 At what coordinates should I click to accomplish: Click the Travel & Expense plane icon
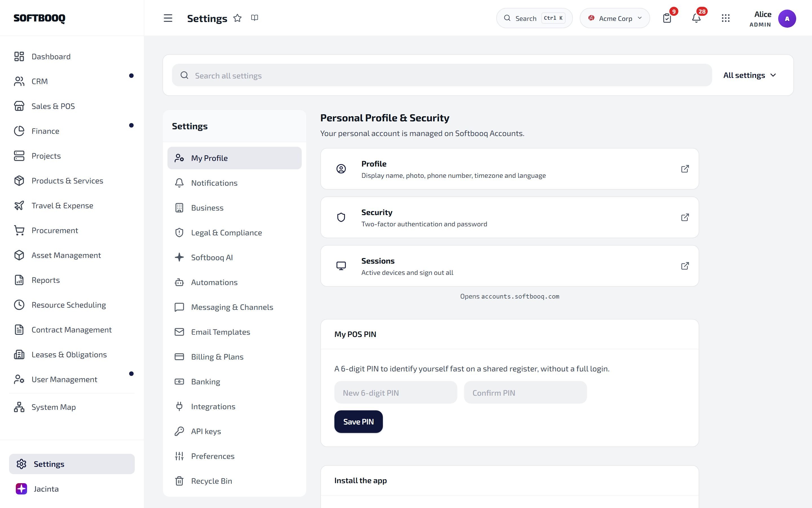pos(19,206)
